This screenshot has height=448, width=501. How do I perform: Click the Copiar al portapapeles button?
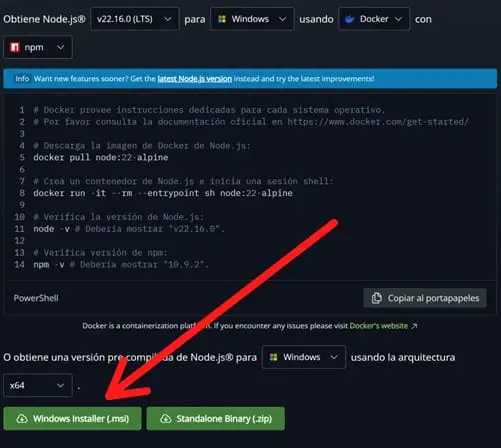[425, 298]
